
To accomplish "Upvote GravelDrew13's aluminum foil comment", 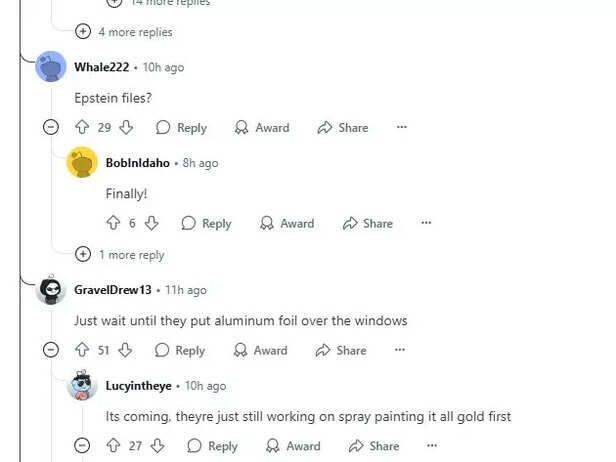I will pyautogui.click(x=82, y=350).
